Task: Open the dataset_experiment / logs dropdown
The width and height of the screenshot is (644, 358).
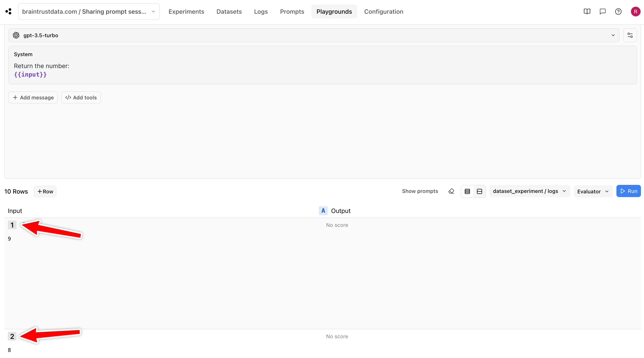Action: [x=529, y=191]
